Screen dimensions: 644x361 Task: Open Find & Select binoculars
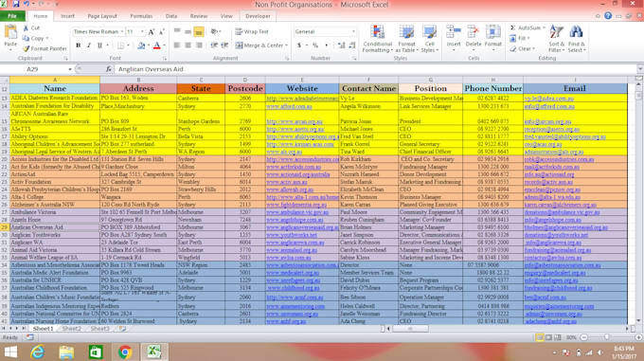point(576,32)
